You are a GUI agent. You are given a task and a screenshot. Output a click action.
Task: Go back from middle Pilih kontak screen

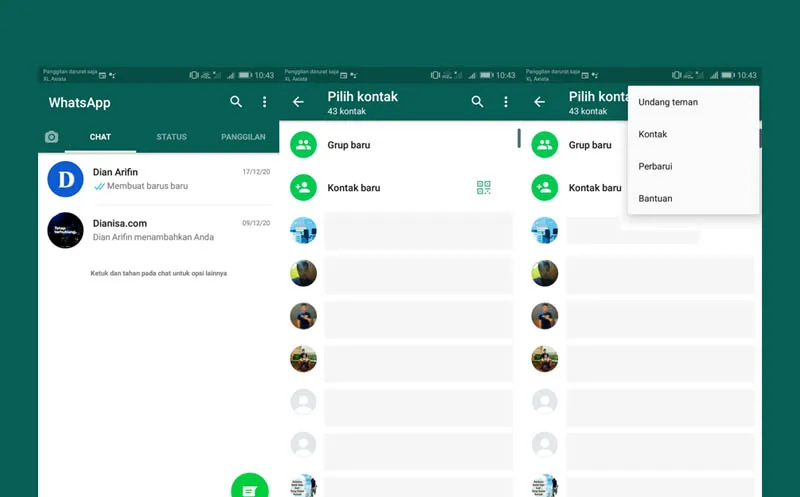(298, 102)
